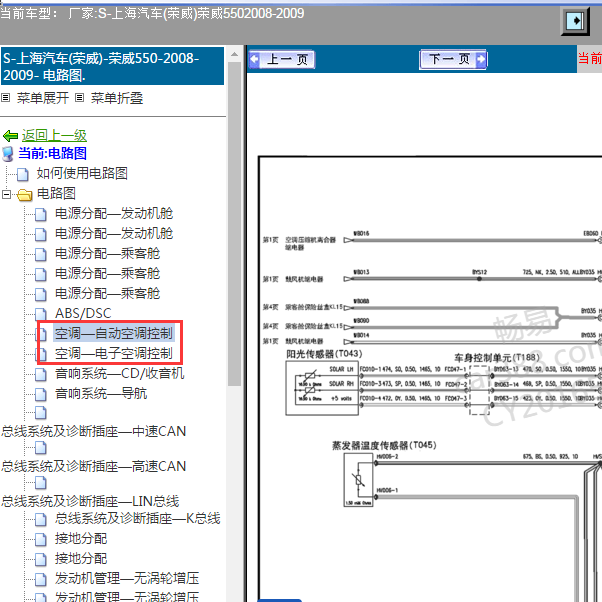Image resolution: width=602 pixels, height=602 pixels.
Task: Click page icon beside 音响系统—导航
Action: click(41, 394)
